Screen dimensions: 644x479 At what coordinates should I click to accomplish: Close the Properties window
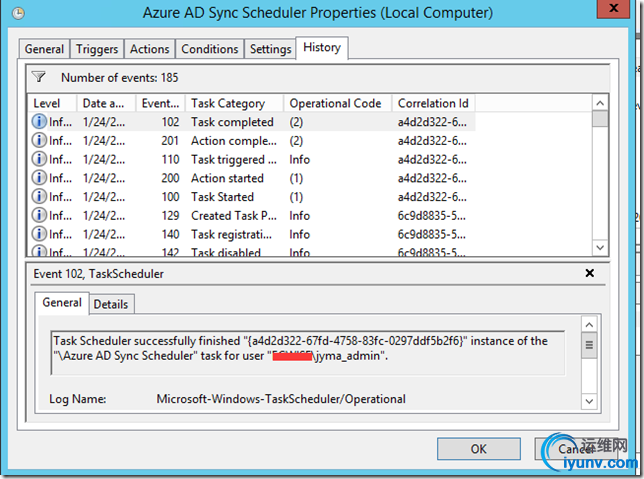coord(613,8)
